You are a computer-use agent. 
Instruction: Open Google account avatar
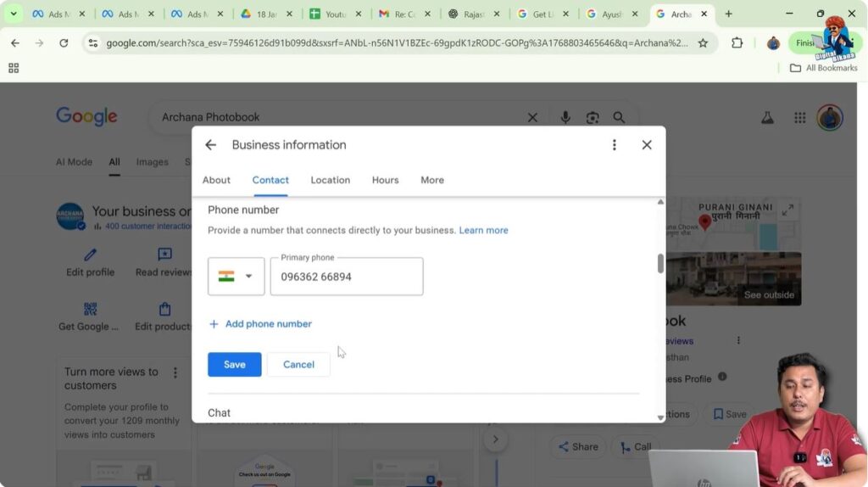click(x=829, y=117)
